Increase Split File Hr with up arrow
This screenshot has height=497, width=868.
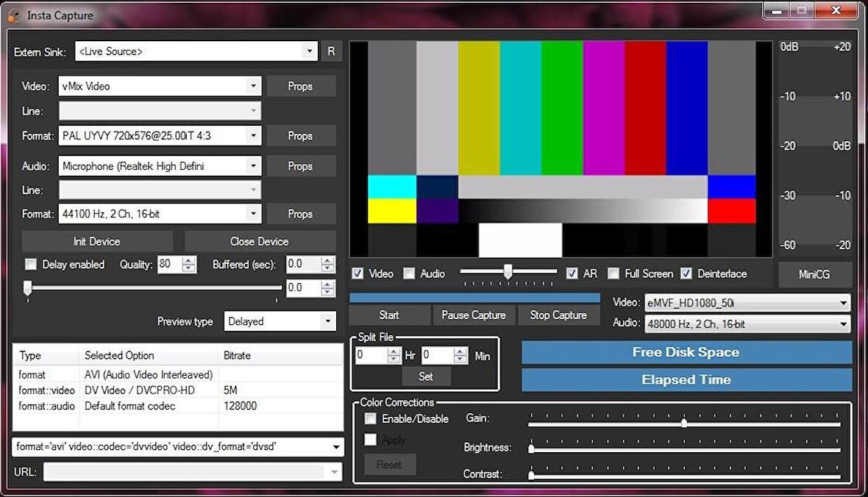click(394, 351)
